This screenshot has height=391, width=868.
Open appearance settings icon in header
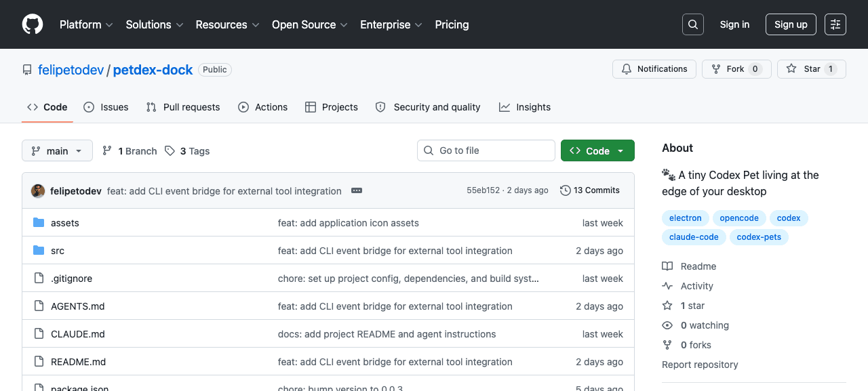click(x=835, y=24)
